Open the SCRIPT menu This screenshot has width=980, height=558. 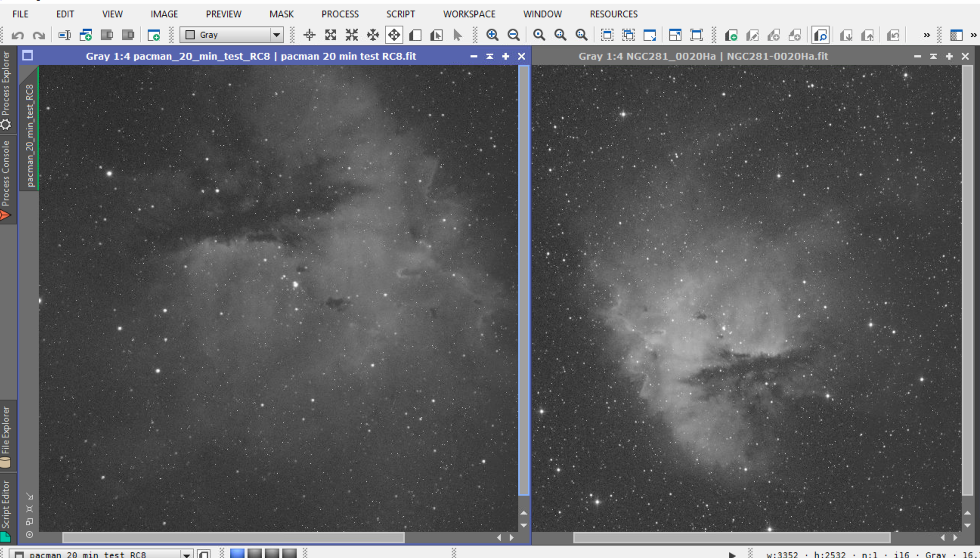coord(400,14)
